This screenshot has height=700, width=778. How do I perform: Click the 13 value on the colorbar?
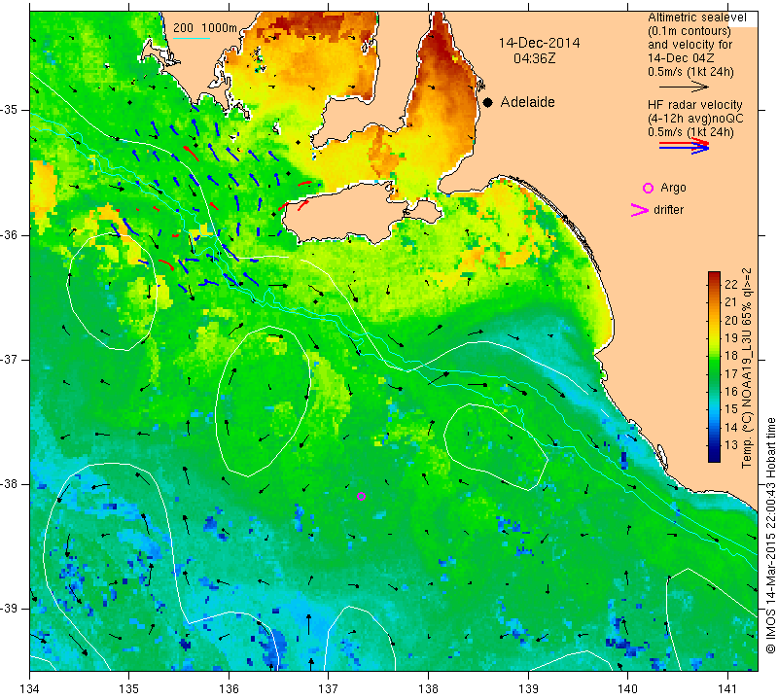(731, 445)
